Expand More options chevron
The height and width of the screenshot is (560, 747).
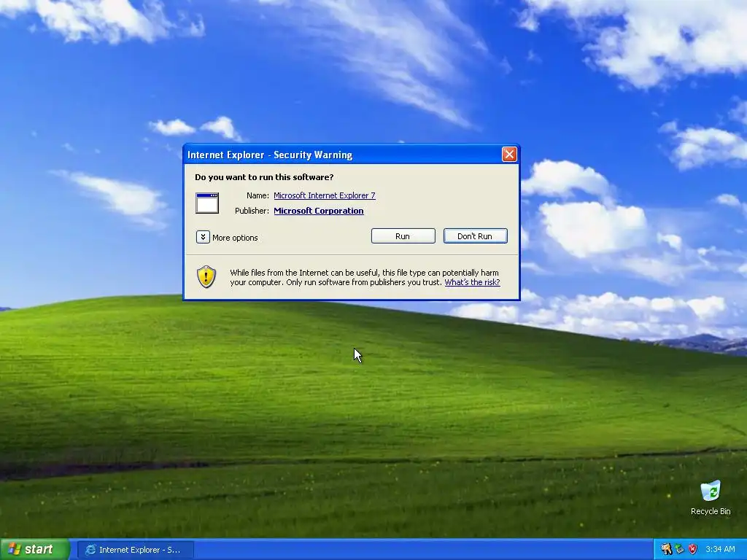203,237
